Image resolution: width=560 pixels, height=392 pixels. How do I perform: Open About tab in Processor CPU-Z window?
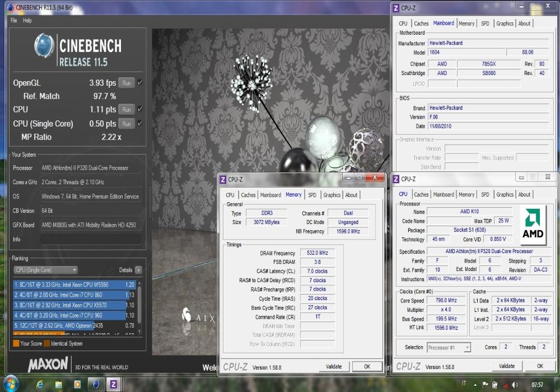pos(524,194)
